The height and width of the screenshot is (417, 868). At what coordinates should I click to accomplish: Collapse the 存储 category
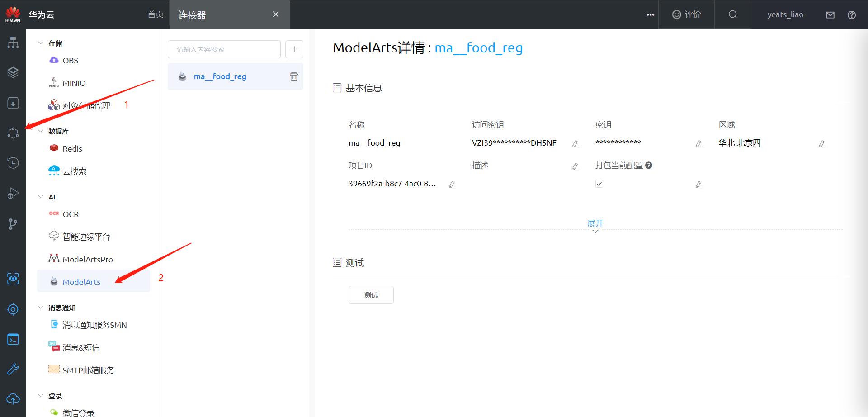41,43
